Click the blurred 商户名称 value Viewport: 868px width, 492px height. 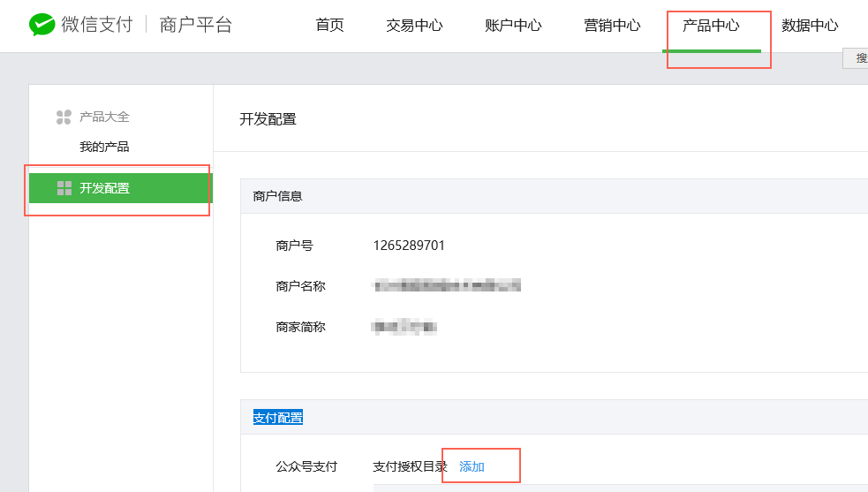[x=446, y=285]
